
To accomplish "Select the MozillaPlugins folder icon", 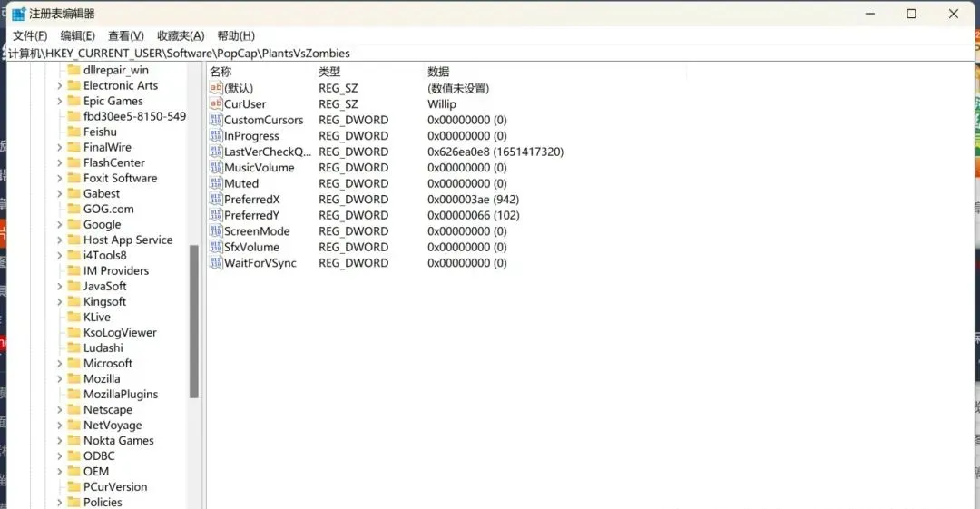I will [73, 394].
